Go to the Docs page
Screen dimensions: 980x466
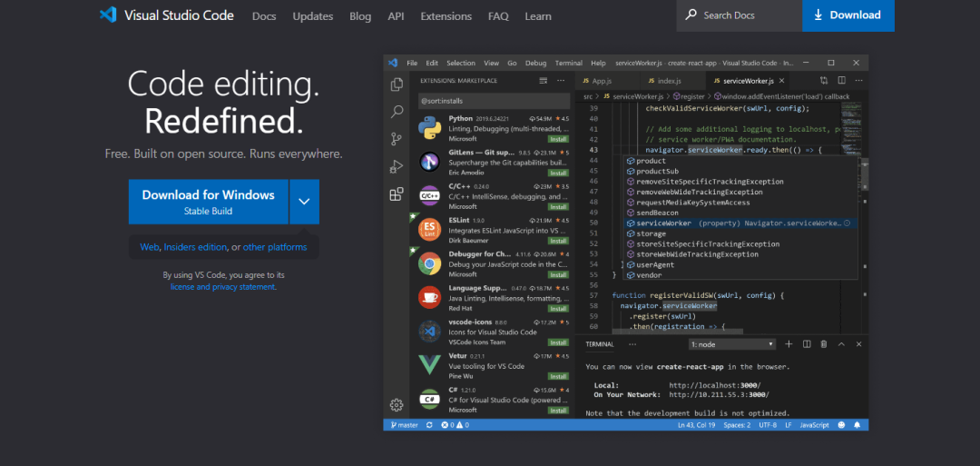tap(264, 16)
